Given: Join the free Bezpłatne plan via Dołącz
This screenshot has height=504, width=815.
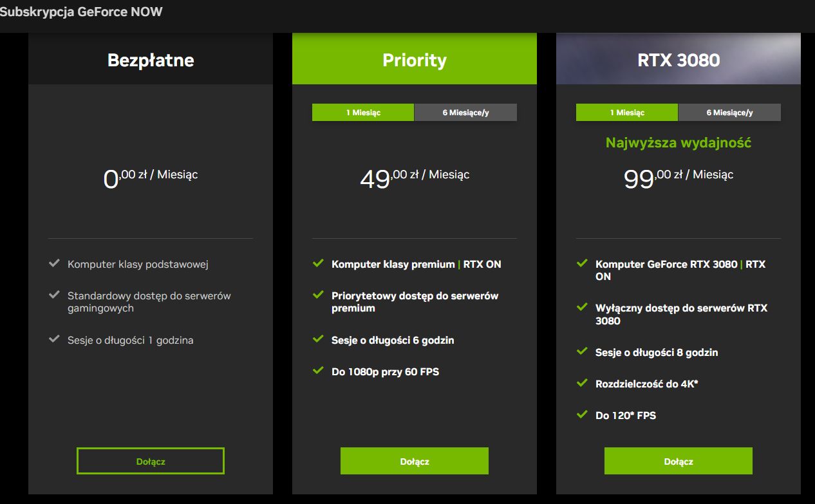Looking at the screenshot, I should [x=151, y=461].
